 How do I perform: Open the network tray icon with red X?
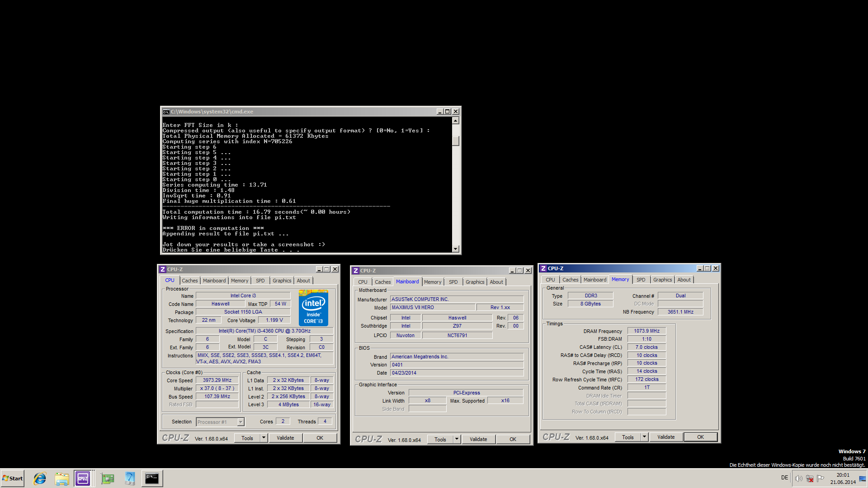810,479
